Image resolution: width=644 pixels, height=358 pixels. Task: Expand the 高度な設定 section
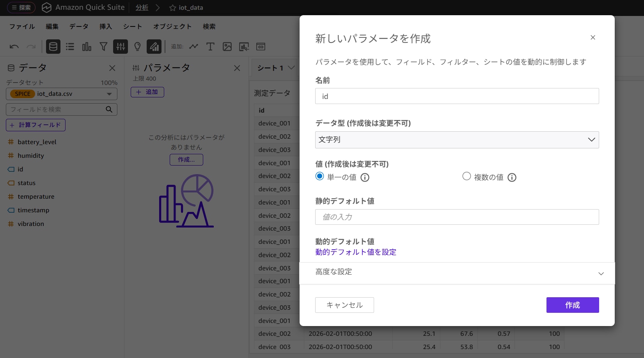(x=457, y=273)
